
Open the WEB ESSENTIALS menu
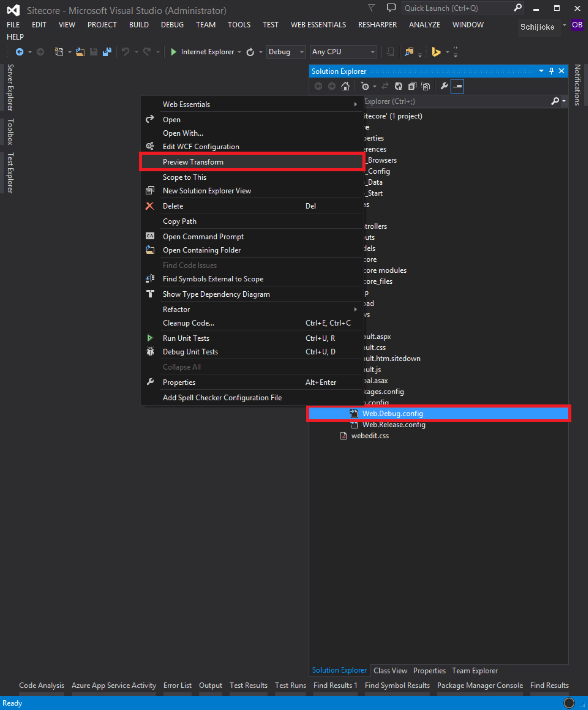318,25
